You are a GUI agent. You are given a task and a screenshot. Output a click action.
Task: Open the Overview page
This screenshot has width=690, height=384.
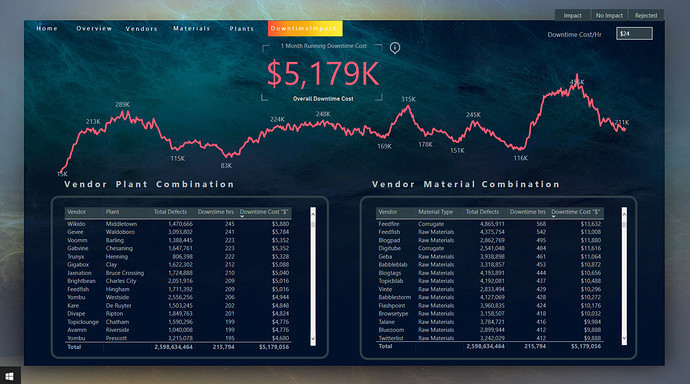(x=94, y=29)
